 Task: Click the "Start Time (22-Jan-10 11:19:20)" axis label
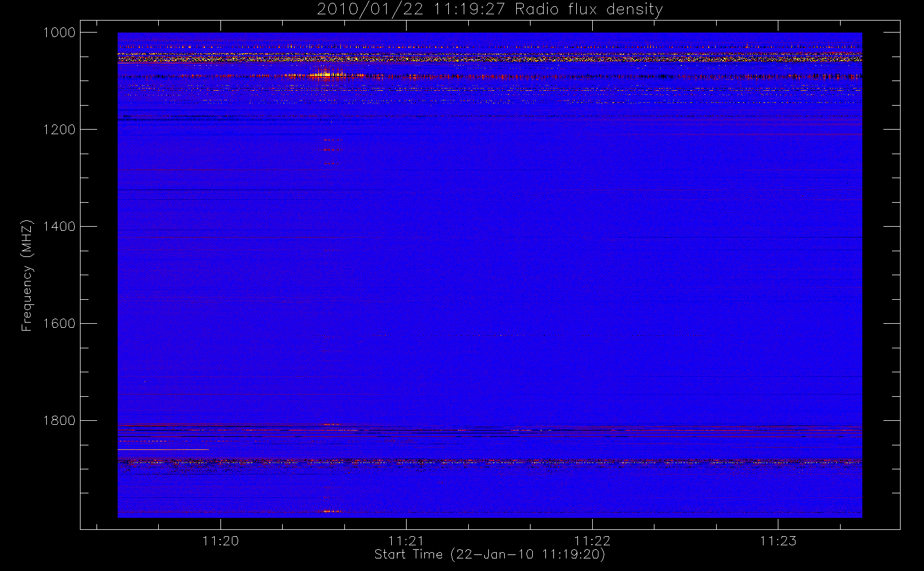point(489,554)
